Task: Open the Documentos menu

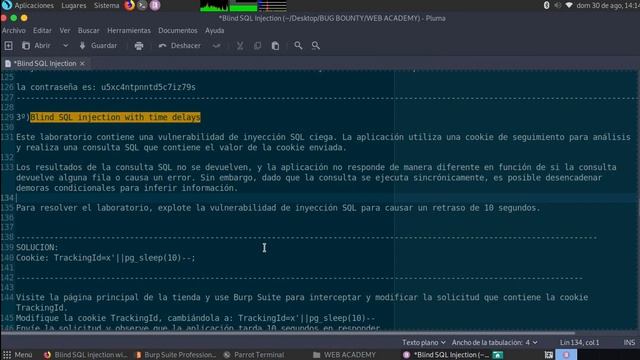Action: click(178, 31)
